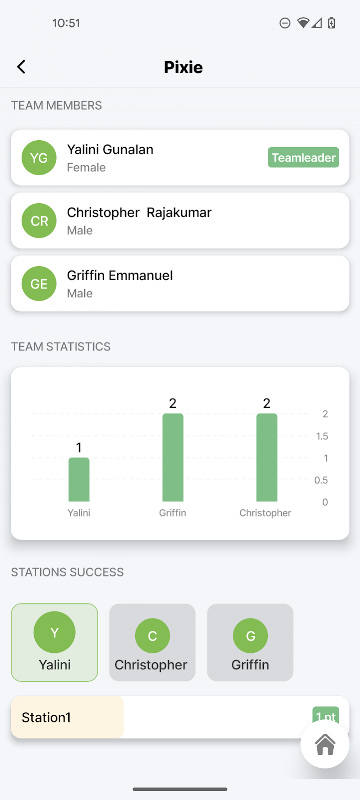Open Christopher Rajakumar member card
Screen dimensions: 360x800
180,220
